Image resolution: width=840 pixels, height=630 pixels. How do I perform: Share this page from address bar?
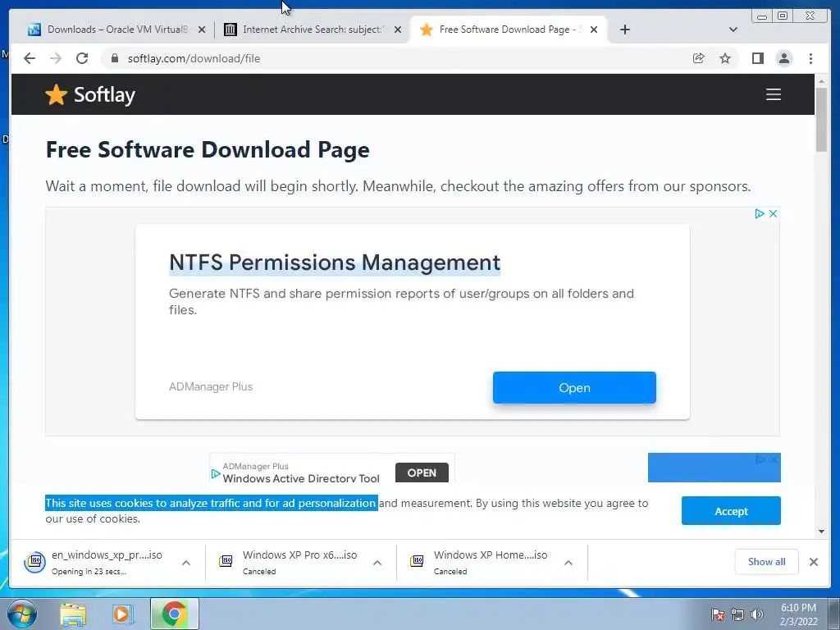pos(698,58)
